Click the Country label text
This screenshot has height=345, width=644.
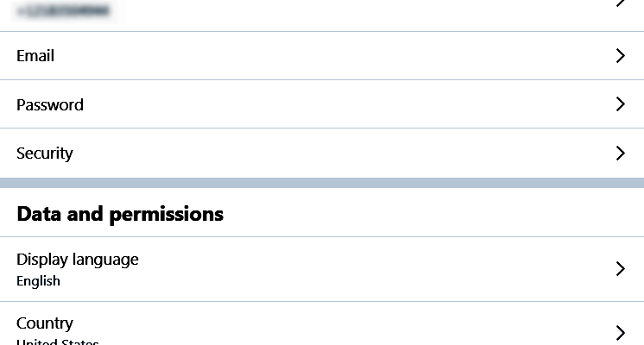45,323
